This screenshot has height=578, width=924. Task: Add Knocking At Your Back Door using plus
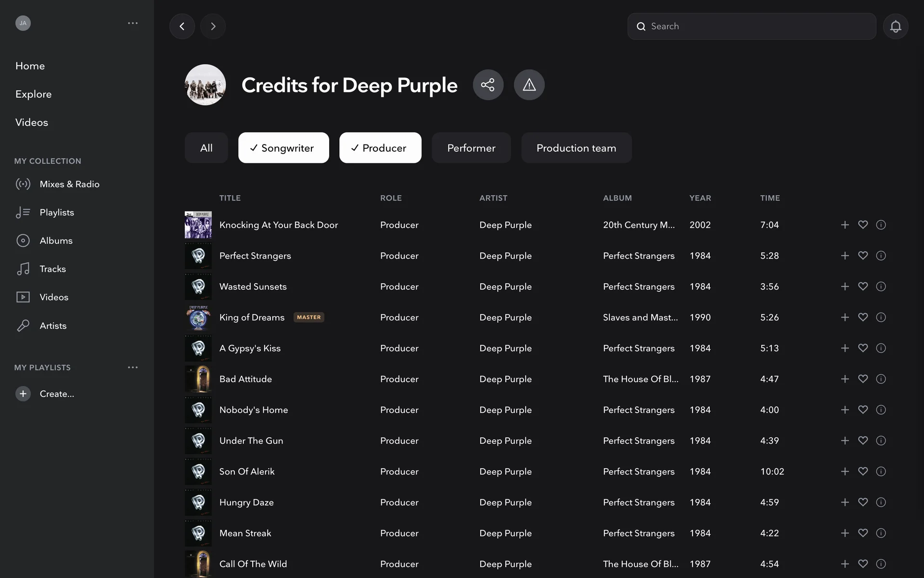[845, 225]
